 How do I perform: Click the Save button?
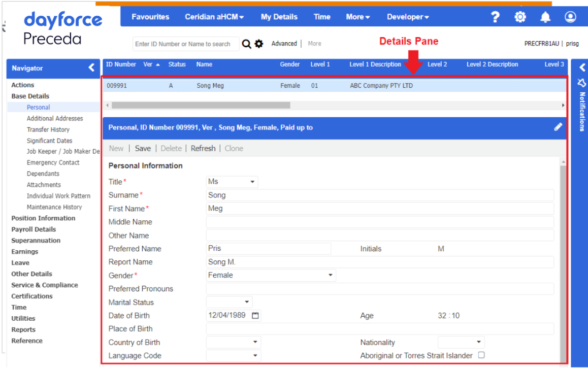pyautogui.click(x=143, y=148)
